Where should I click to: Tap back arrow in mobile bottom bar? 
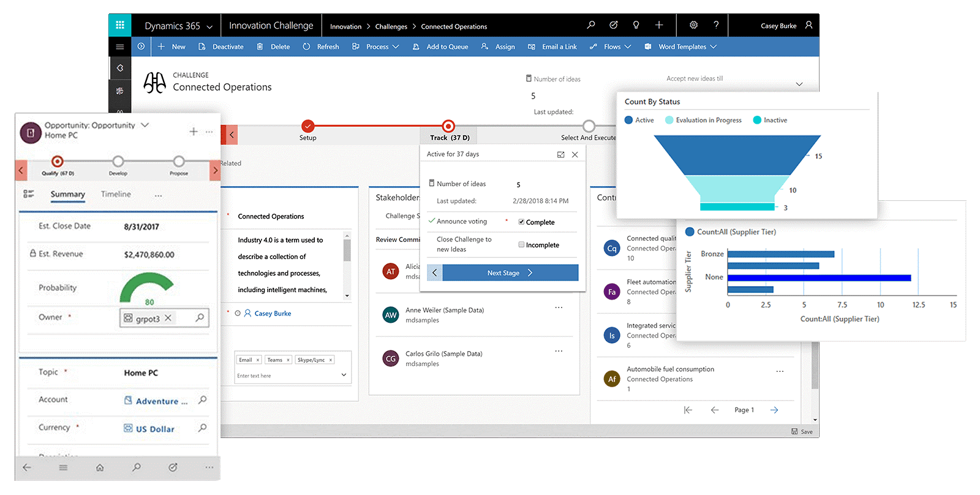(x=26, y=467)
